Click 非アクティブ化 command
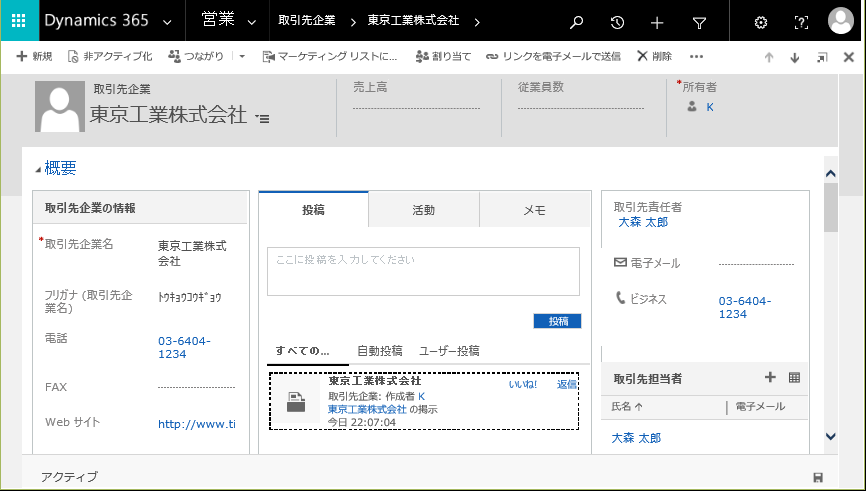 (x=110, y=56)
